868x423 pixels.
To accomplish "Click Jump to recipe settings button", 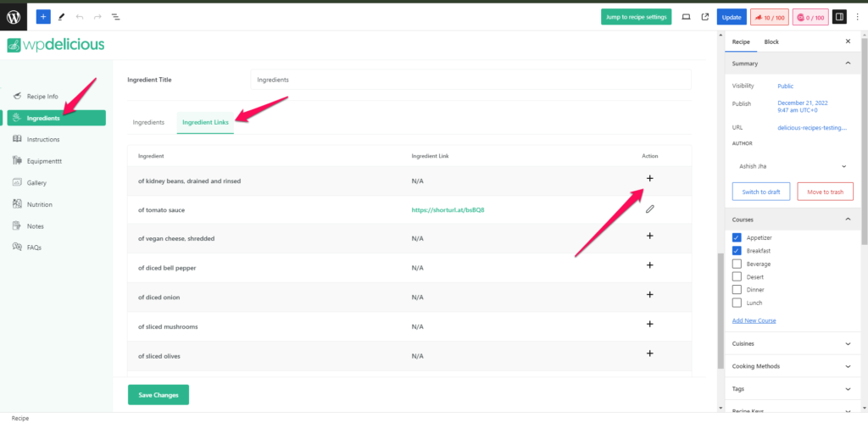I will click(x=636, y=17).
